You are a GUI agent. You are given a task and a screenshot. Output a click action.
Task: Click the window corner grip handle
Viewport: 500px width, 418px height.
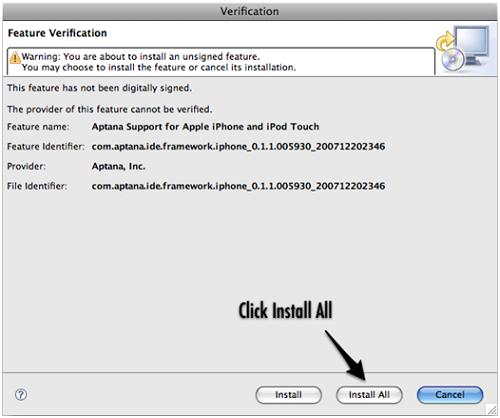[492, 409]
